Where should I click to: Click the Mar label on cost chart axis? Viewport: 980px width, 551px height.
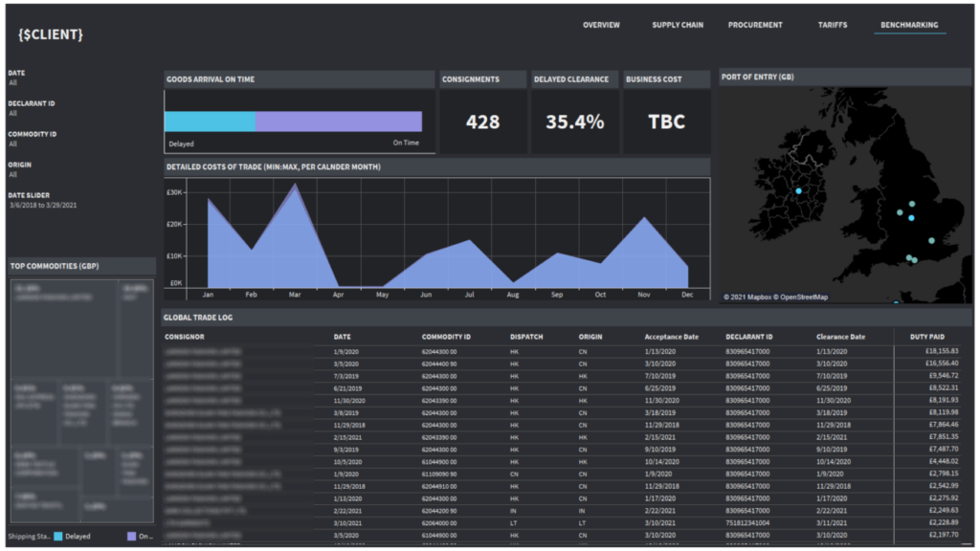(295, 295)
